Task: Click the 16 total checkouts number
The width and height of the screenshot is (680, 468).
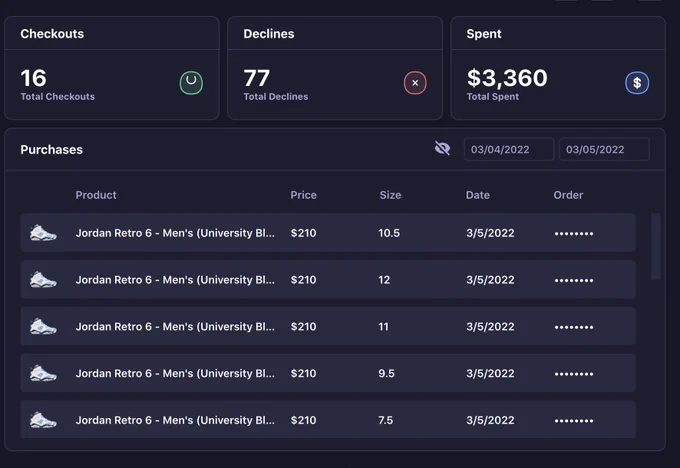Action: [33, 79]
